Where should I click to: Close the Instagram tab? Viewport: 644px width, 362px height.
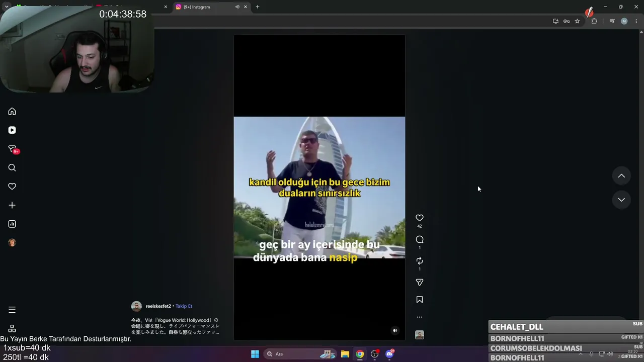coord(246,7)
